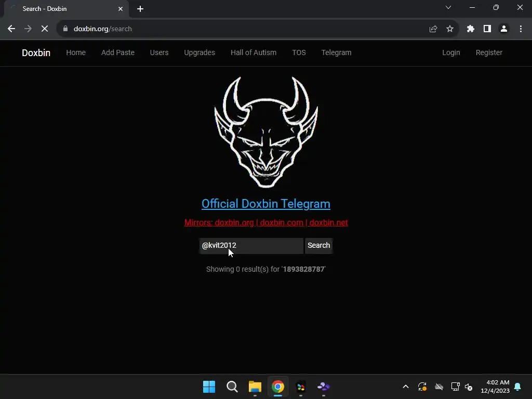Open the taskbar Search icon
The width and height of the screenshot is (532, 399).
coord(232,387)
